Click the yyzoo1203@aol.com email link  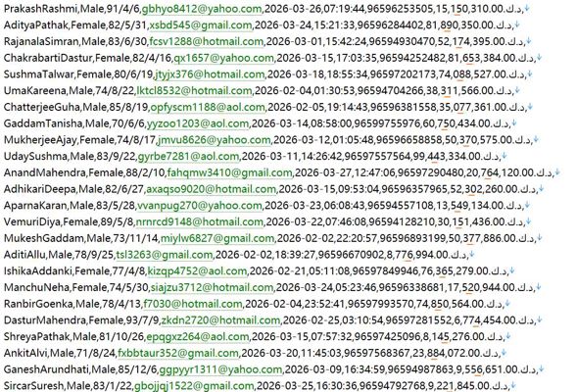coord(198,123)
